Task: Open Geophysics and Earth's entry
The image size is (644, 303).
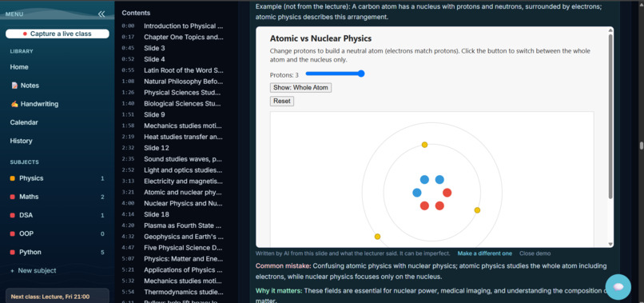Action: tap(173, 237)
